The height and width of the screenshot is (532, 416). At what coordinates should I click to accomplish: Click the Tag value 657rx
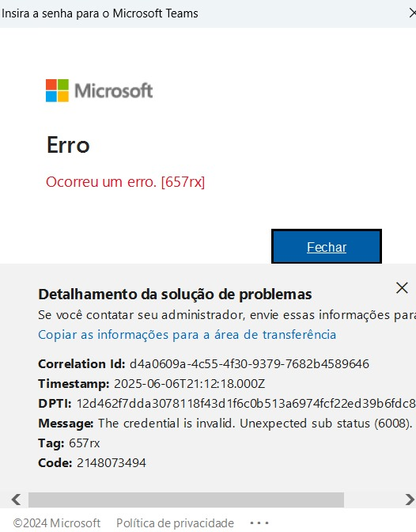coord(84,443)
